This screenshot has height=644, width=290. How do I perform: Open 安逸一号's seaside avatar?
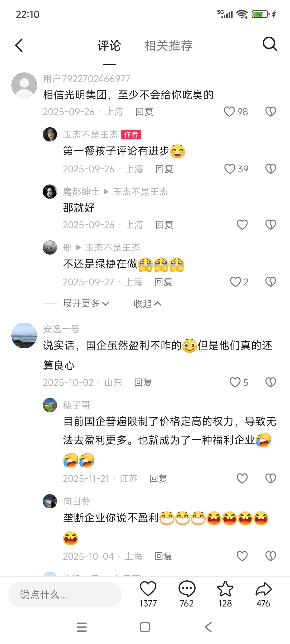(x=24, y=336)
